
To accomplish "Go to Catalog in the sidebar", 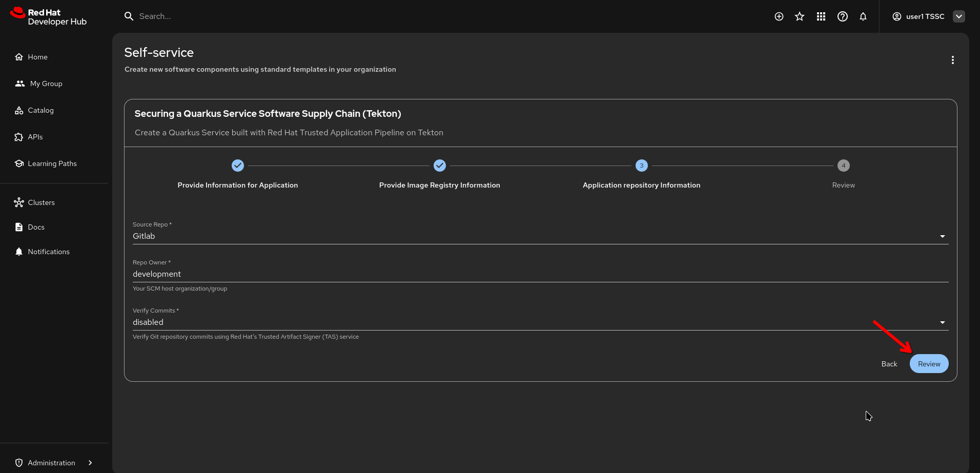I will 40,110.
